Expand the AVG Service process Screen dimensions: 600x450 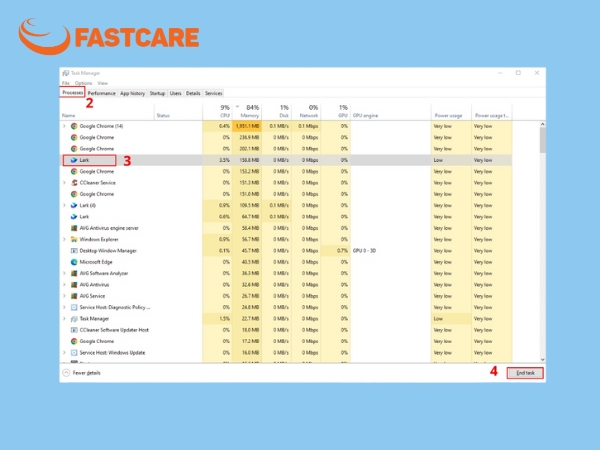(x=64, y=296)
